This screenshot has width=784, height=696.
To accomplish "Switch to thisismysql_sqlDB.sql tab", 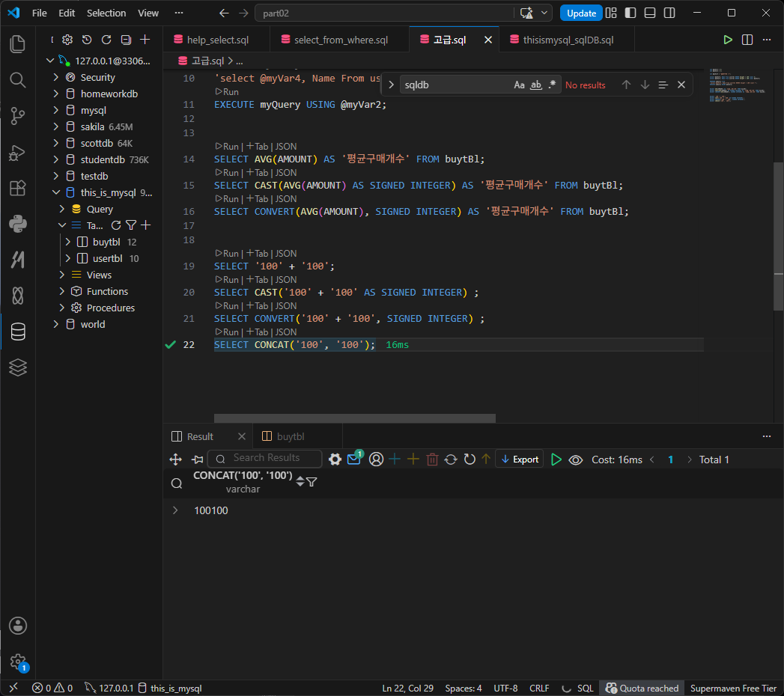I will (x=567, y=40).
